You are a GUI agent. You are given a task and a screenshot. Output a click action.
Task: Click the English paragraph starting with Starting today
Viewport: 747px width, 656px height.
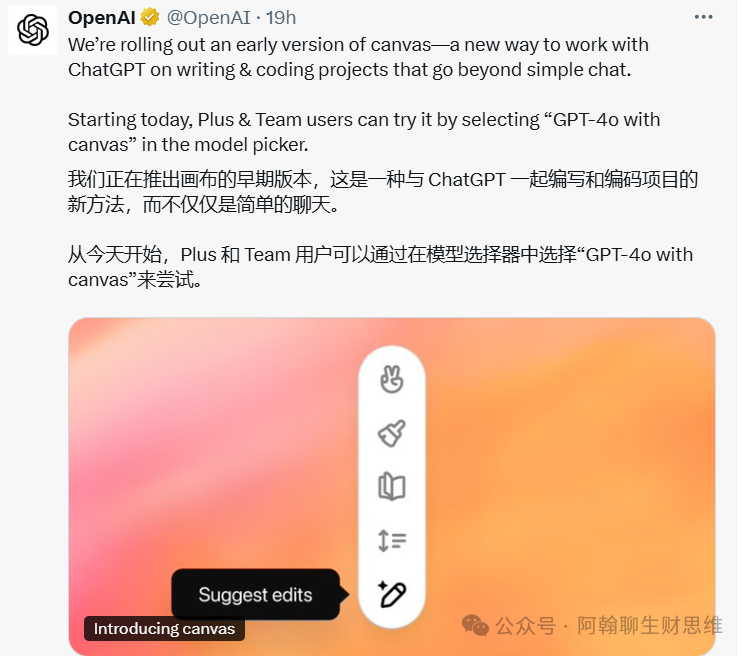coord(364,132)
